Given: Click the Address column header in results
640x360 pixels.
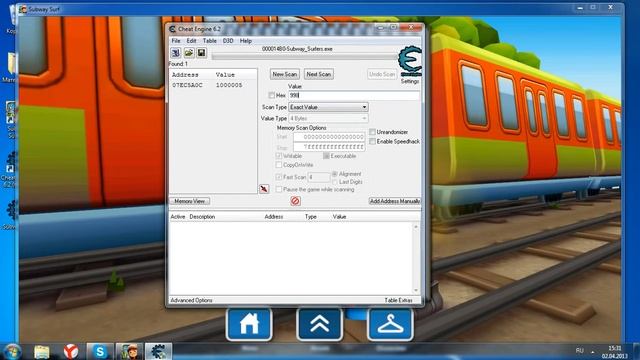Looking at the screenshot, I should [185, 75].
